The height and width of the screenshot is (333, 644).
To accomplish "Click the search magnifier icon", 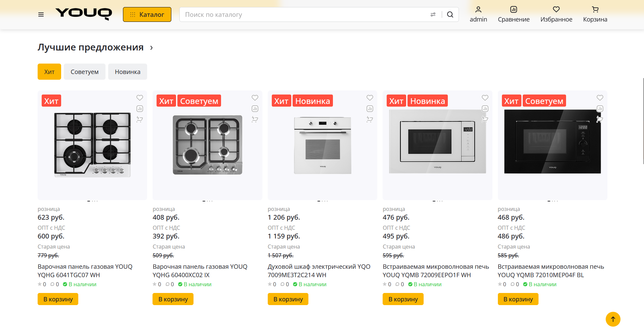I will click(x=450, y=14).
